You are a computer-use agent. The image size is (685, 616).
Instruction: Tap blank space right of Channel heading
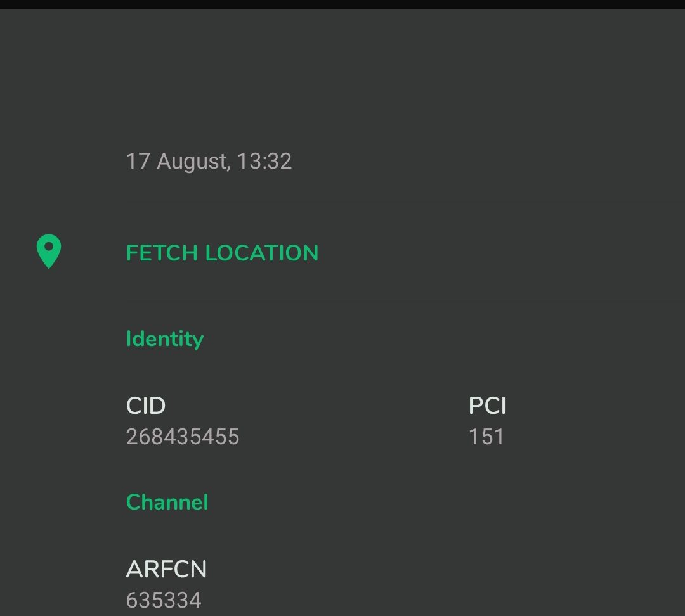[447, 502]
